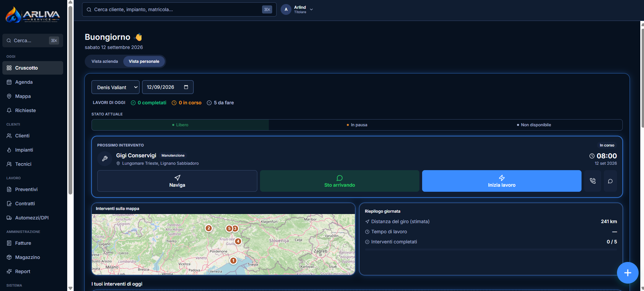Open Clienti from the sidebar
This screenshot has height=291, width=644.
tap(33, 136)
